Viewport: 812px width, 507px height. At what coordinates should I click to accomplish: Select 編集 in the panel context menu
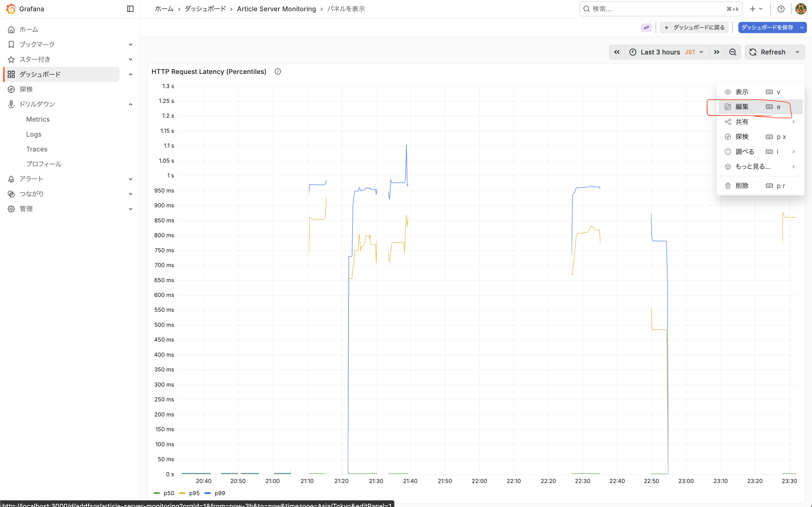742,106
